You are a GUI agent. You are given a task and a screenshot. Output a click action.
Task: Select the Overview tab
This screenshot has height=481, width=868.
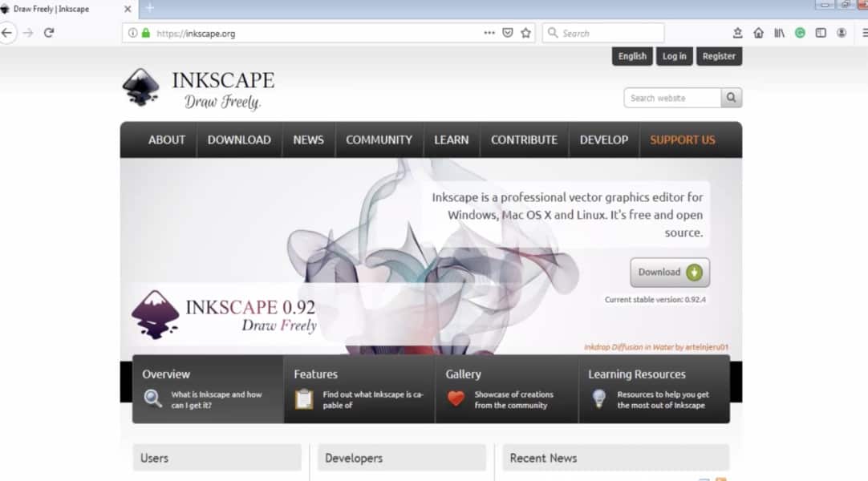click(x=208, y=390)
